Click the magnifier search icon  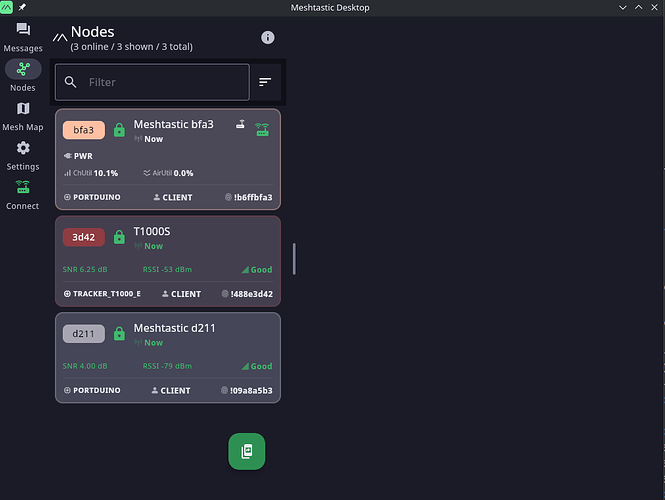click(70, 82)
